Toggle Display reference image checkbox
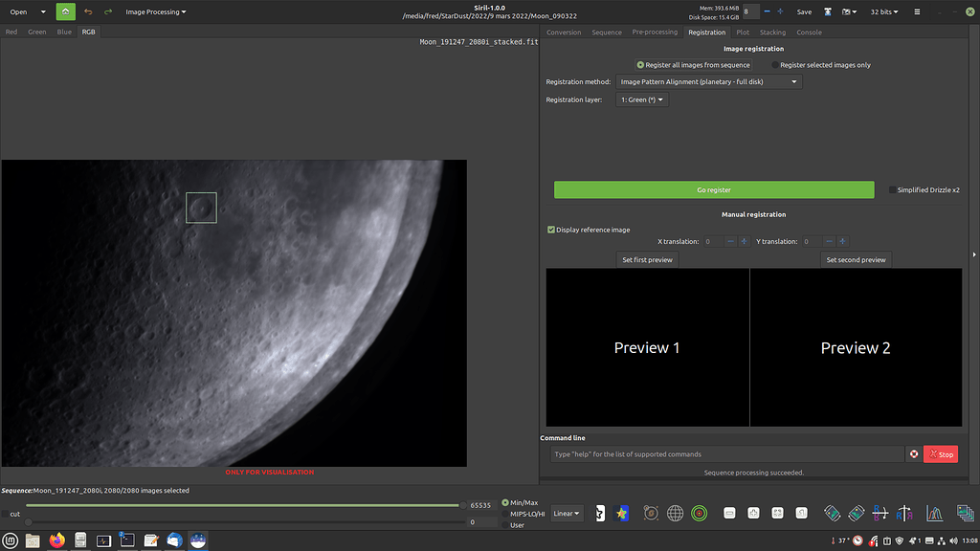 point(550,230)
